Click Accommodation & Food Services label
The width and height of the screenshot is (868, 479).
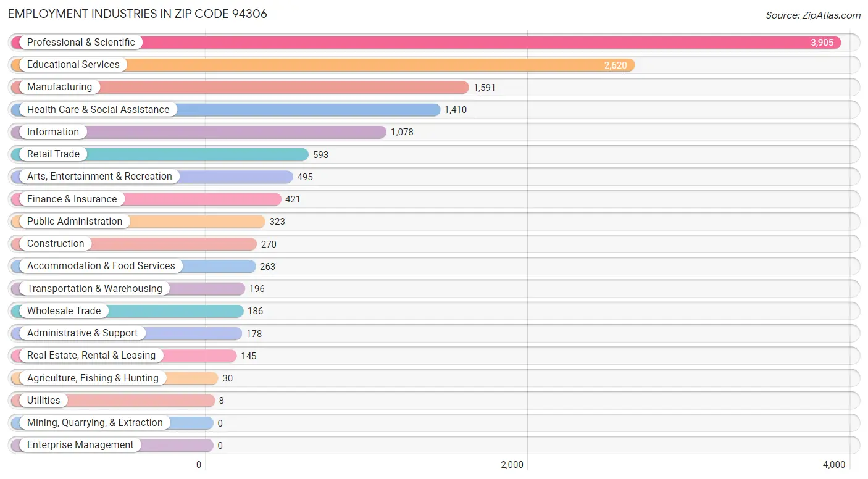[101, 266]
